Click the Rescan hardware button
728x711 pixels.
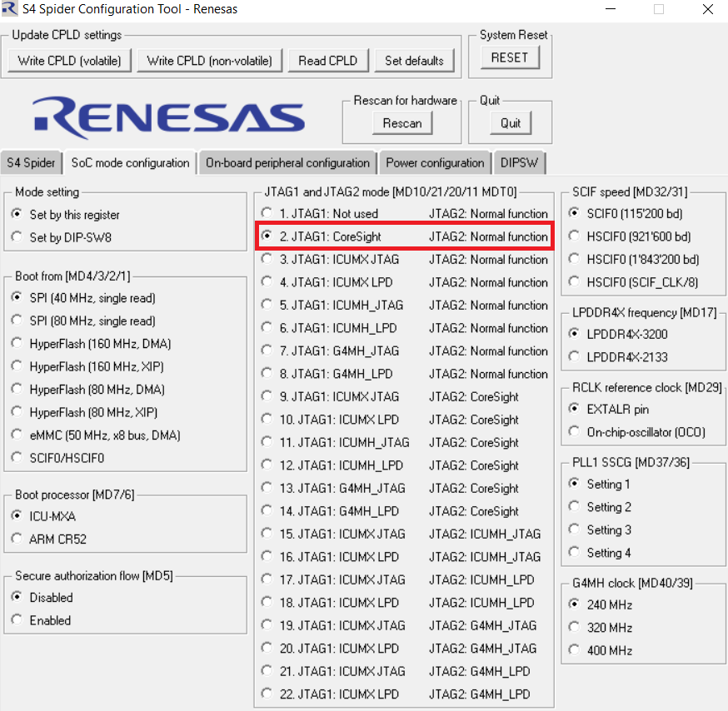click(402, 123)
